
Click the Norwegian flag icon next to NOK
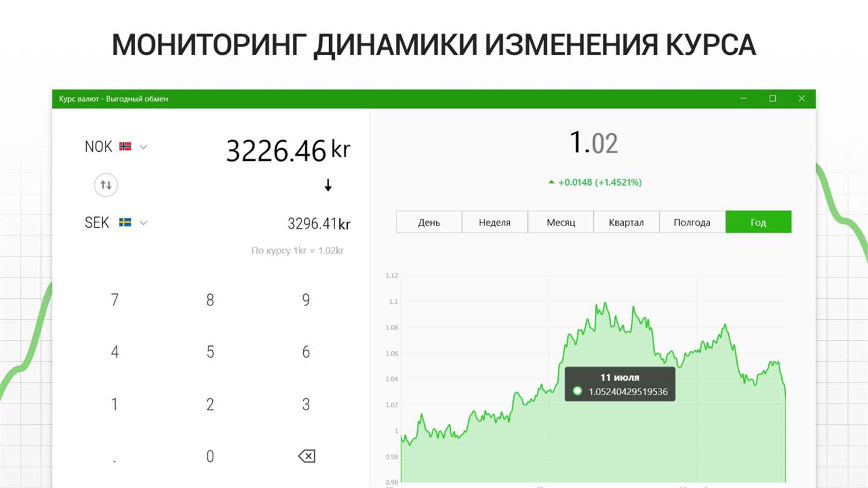coord(125,146)
